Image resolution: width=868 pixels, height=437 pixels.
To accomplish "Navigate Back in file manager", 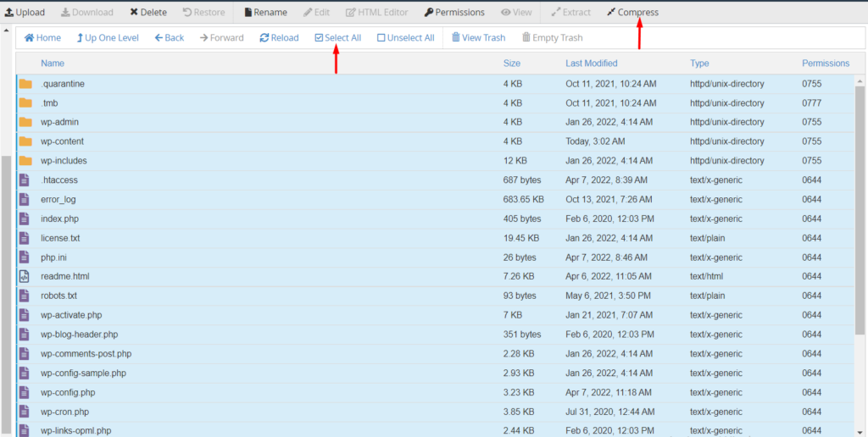I will pyautogui.click(x=170, y=37).
